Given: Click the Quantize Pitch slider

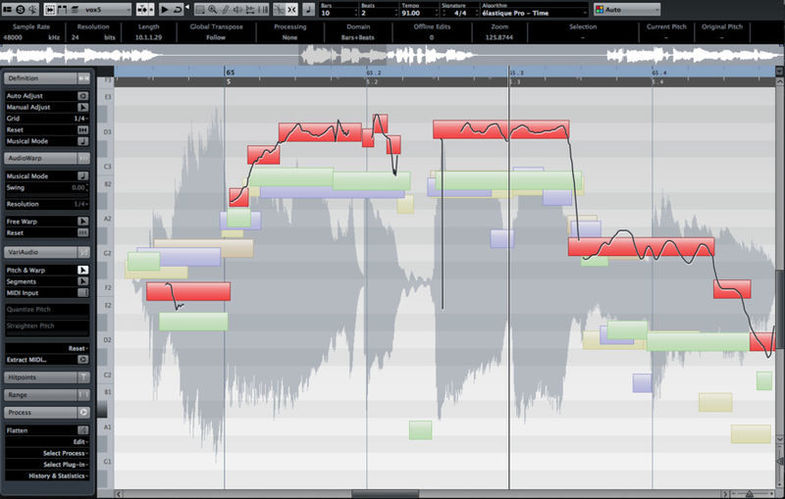Looking at the screenshot, I should (47, 310).
